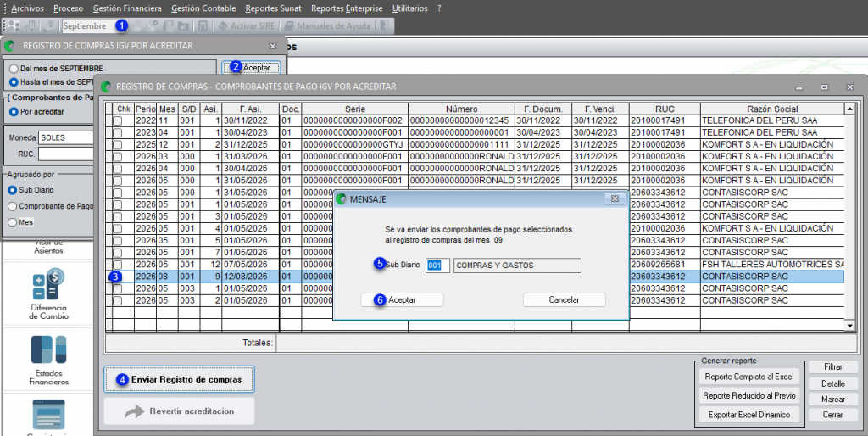Click the folder icon in the toolbar

pyautogui.click(x=183, y=26)
